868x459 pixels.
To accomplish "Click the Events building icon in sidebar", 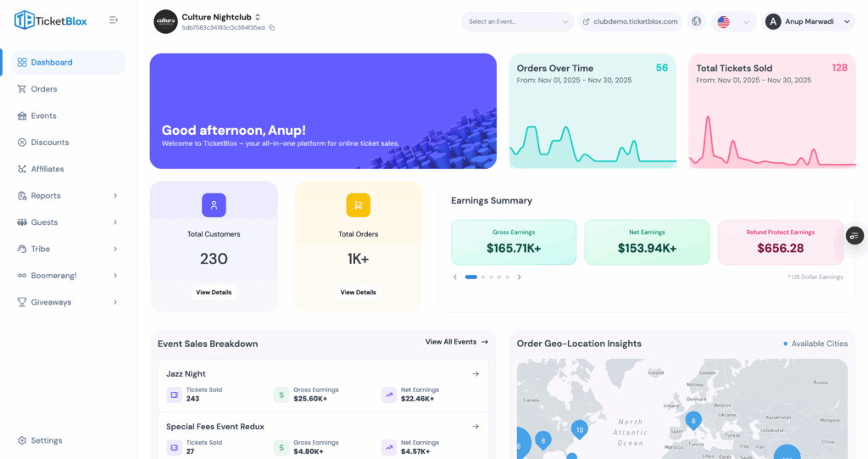I will click(x=22, y=115).
